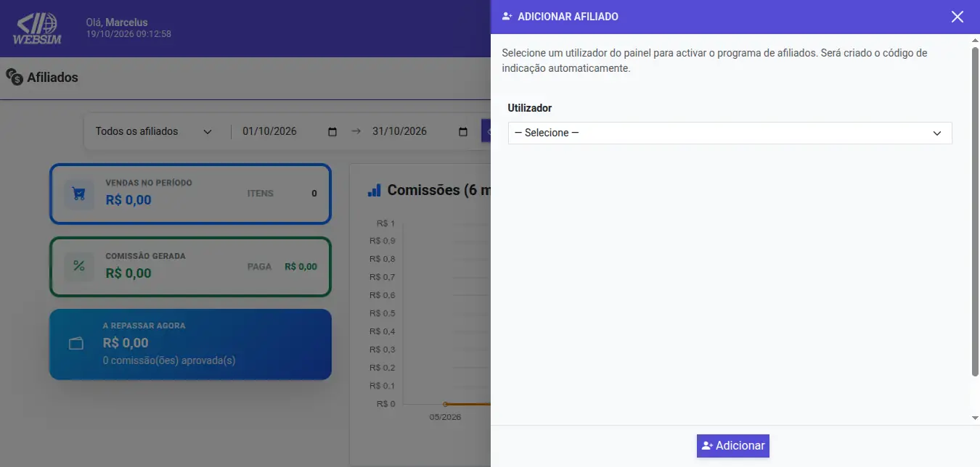Click the 'COMISSÃO GERADA' label
Image resolution: width=980 pixels, height=467 pixels.
point(146,256)
